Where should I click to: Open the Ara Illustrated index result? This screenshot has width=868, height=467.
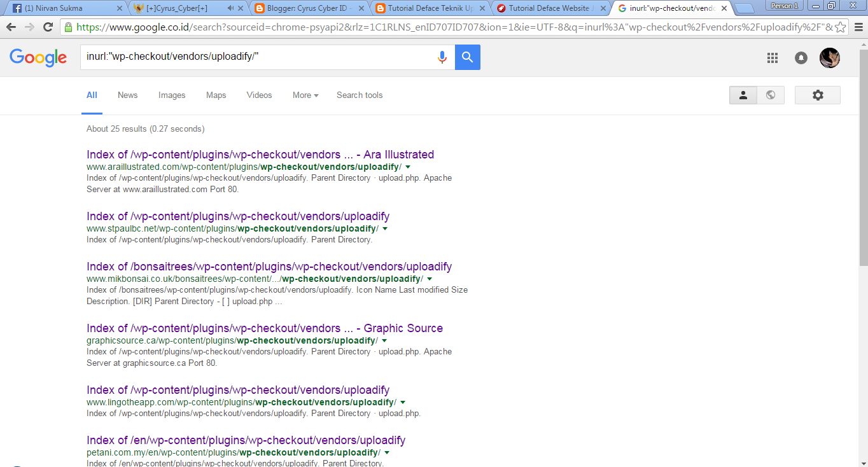(x=260, y=155)
